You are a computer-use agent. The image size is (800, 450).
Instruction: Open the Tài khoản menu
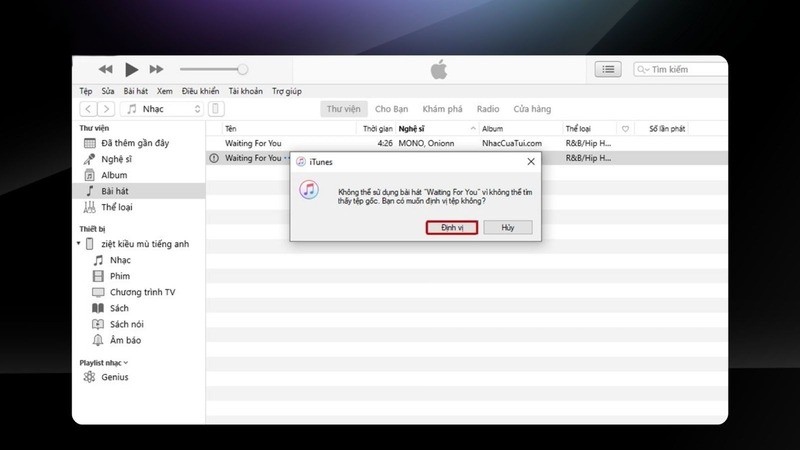click(x=245, y=91)
